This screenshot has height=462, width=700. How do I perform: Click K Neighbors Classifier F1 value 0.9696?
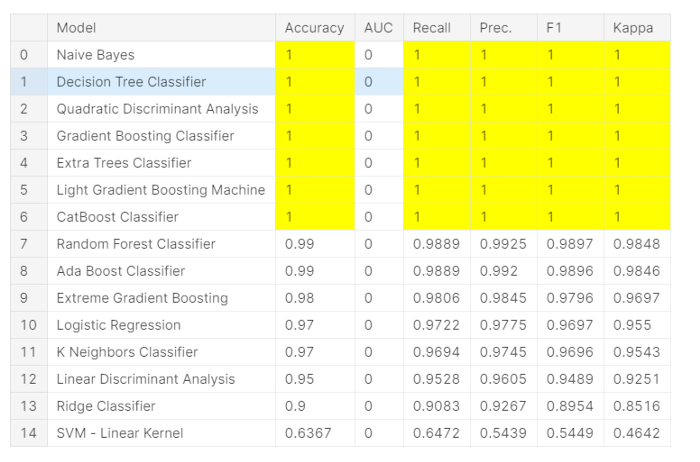(567, 352)
